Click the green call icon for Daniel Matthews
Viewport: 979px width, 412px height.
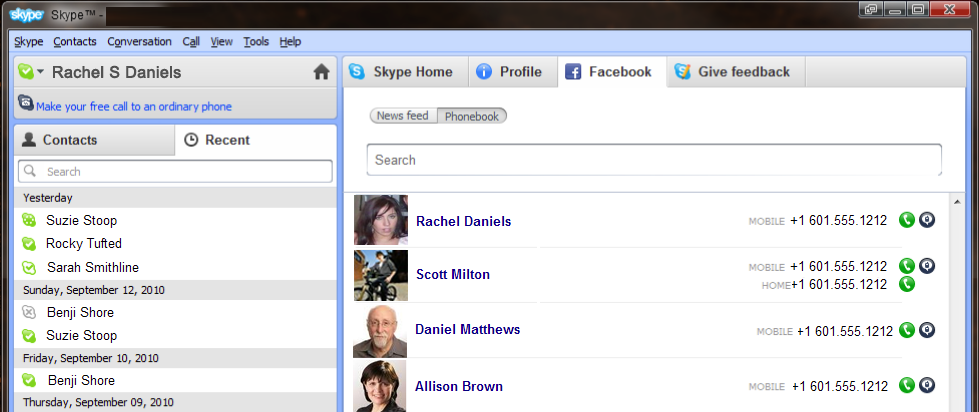pyautogui.click(x=907, y=330)
